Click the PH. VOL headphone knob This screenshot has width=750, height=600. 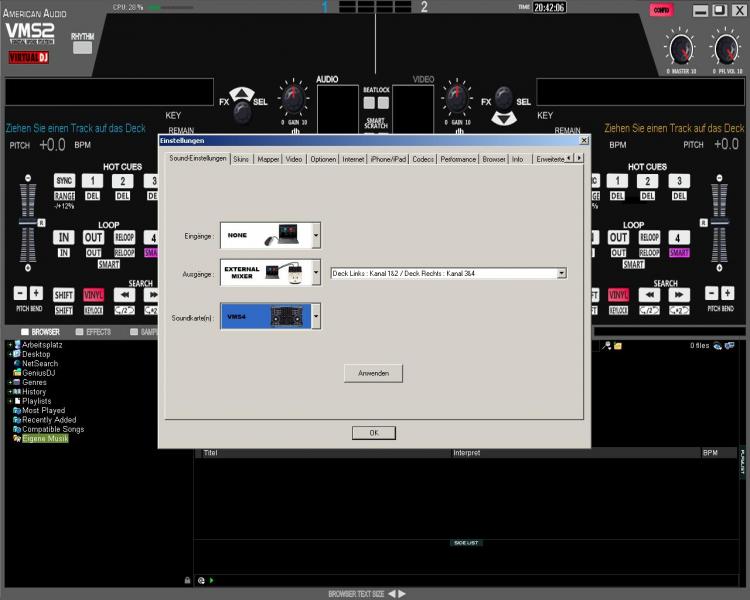[x=726, y=49]
